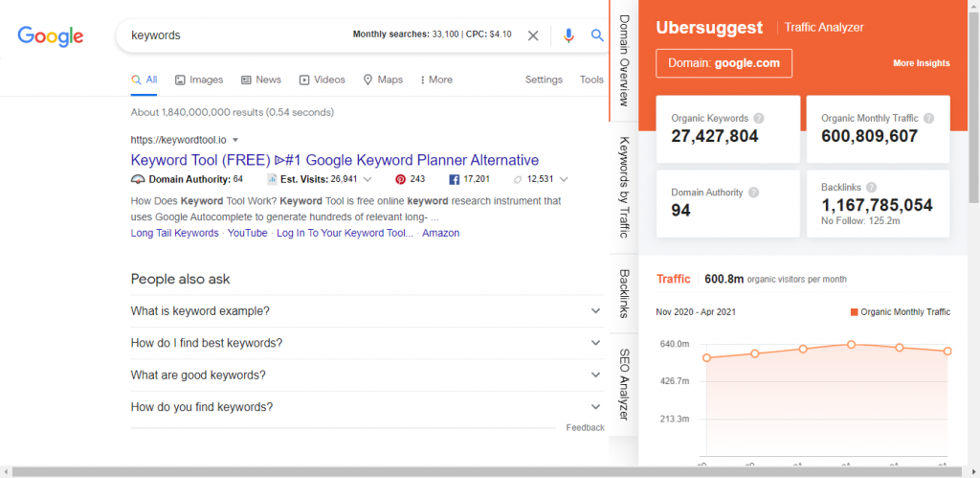This screenshot has width=980, height=478.
Task: Click the Est. Visits chart icon
Action: click(x=272, y=179)
